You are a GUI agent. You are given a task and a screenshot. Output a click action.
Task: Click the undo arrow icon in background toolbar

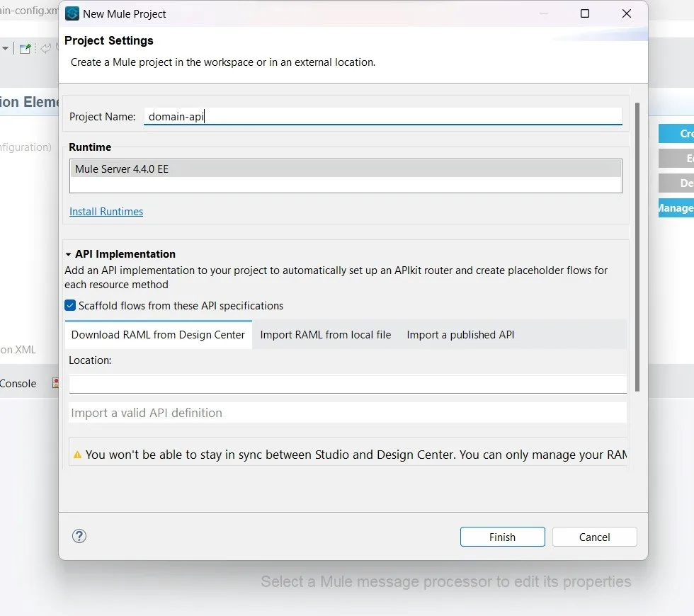coord(45,48)
